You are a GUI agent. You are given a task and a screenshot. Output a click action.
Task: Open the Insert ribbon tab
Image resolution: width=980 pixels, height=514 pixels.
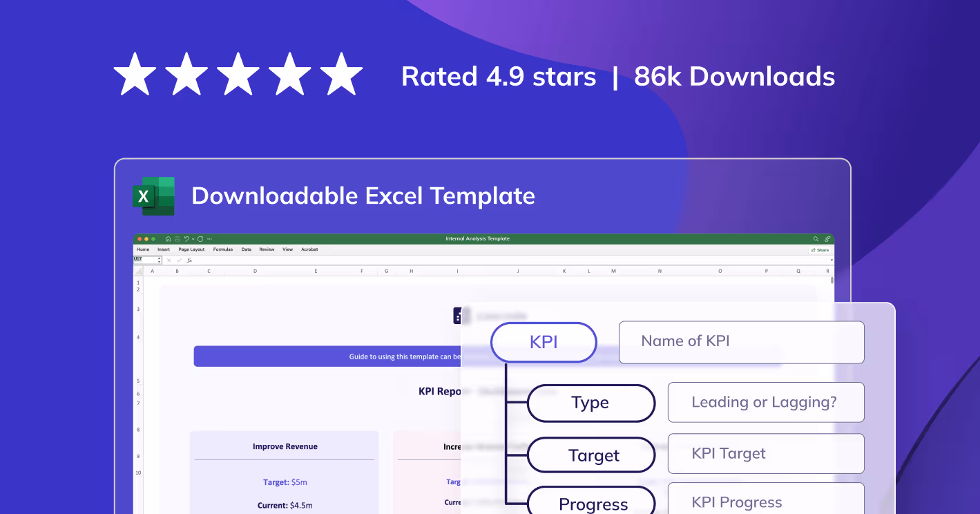click(x=164, y=249)
